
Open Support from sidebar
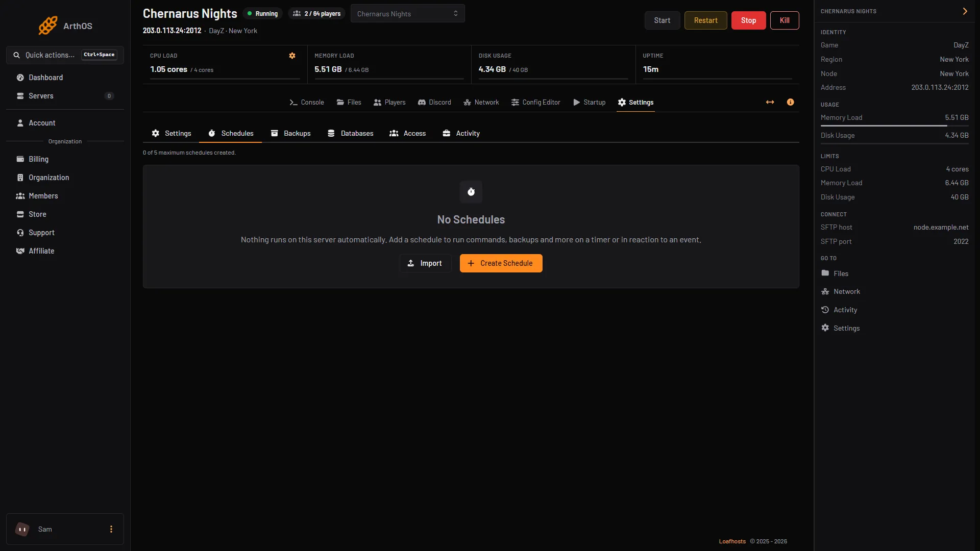[65, 233]
